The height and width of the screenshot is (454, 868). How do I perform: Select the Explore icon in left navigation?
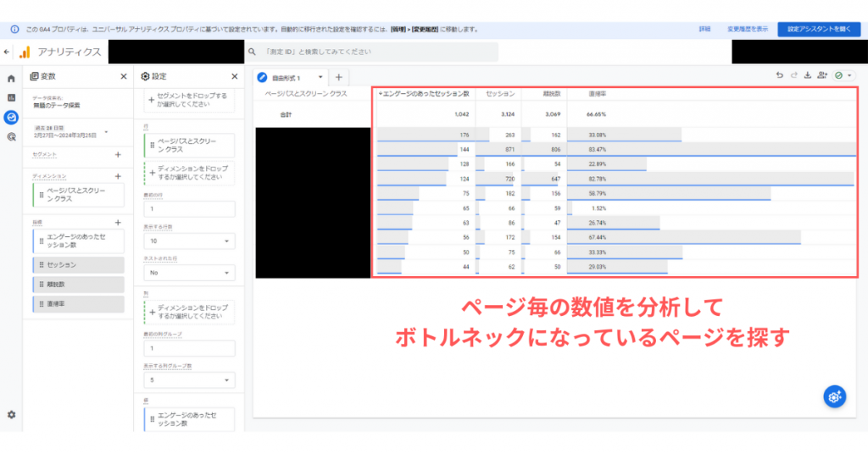point(11,117)
